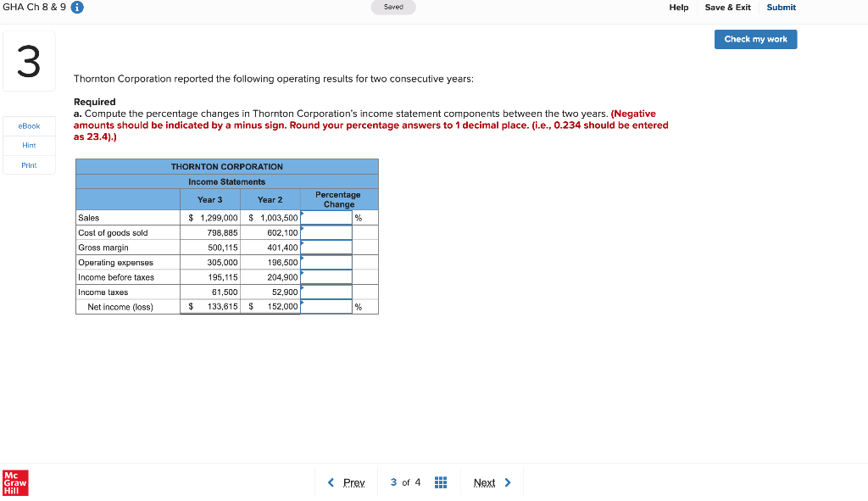Click the Operating expenses row label
Screen dimensions: 868x501
[115, 263]
